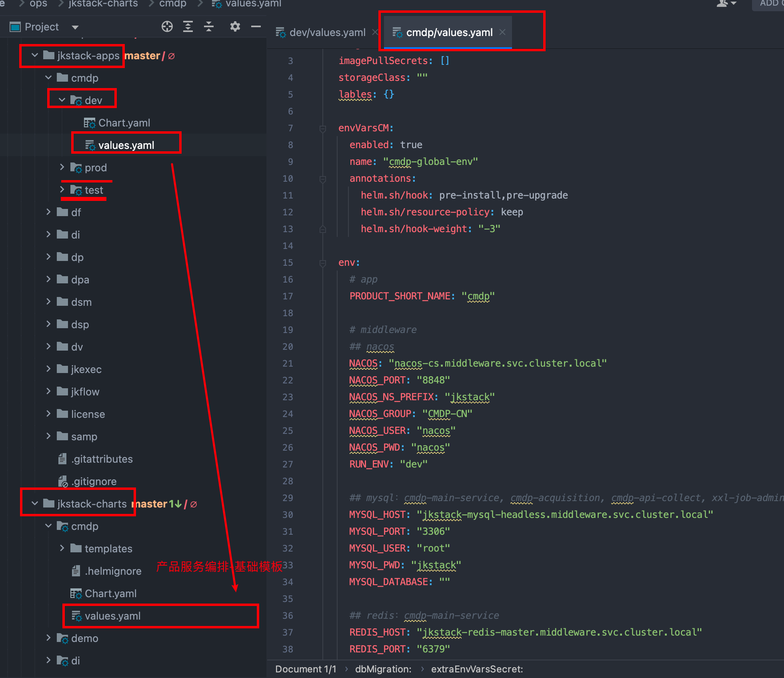
Task: Expand the test folder
Action: [x=62, y=190]
